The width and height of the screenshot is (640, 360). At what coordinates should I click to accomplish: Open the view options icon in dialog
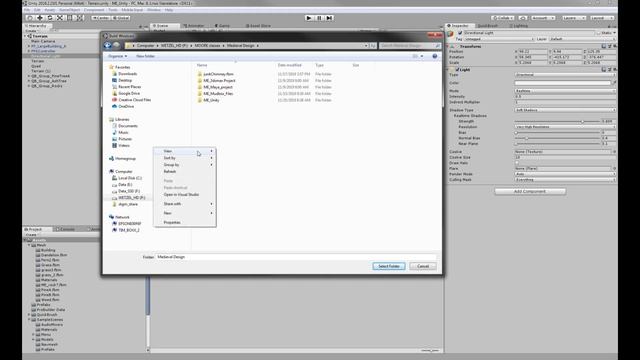pos(415,56)
